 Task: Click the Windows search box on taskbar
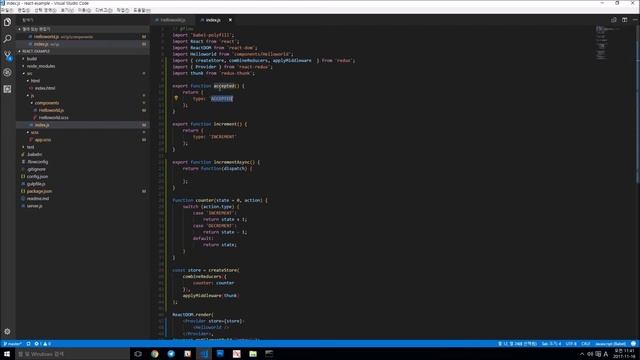(x=73, y=354)
